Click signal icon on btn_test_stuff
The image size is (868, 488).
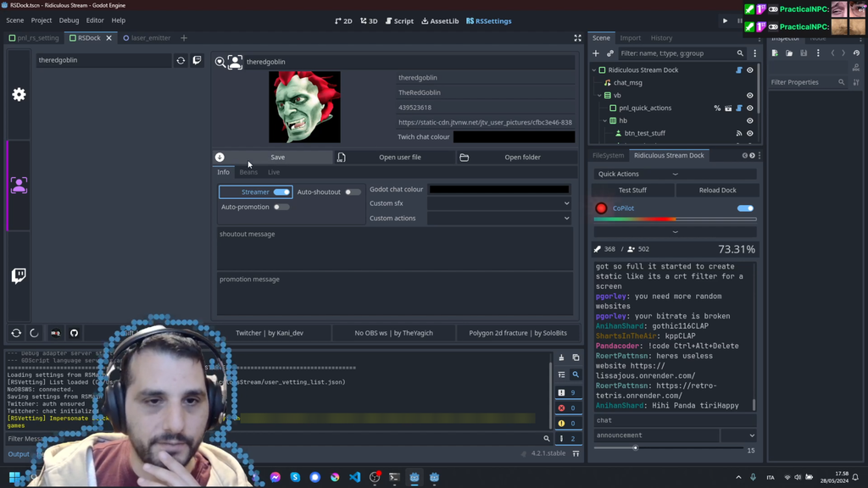pos(739,133)
